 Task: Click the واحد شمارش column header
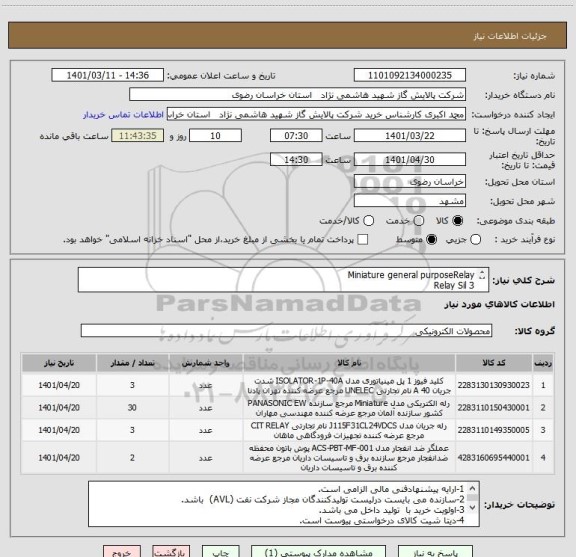(x=206, y=363)
